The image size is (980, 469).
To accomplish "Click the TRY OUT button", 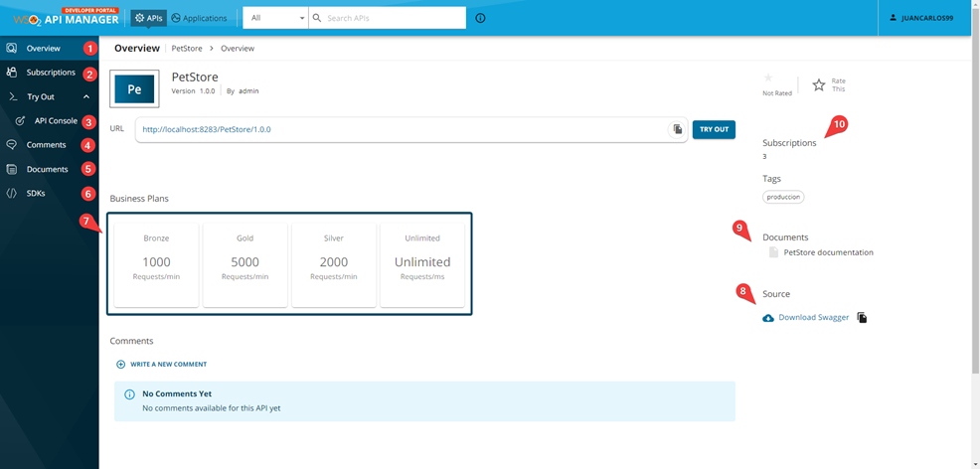I will [x=714, y=129].
